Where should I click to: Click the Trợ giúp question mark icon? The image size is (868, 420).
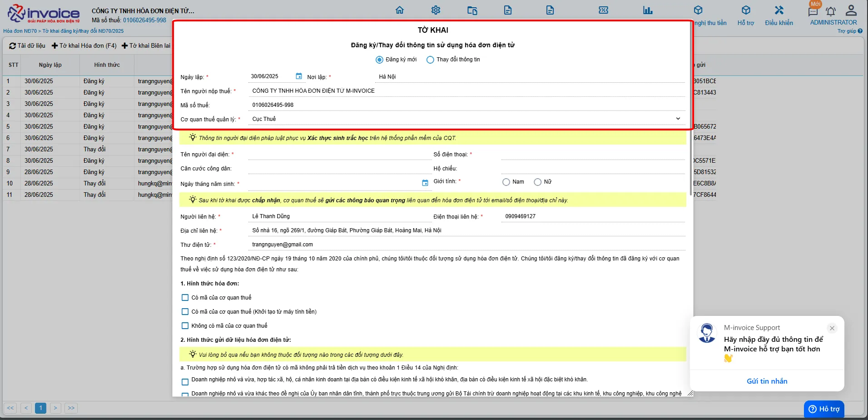point(860,31)
